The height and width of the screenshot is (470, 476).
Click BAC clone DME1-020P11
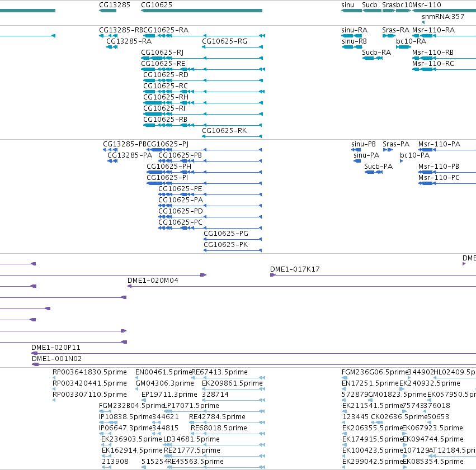pos(56,348)
